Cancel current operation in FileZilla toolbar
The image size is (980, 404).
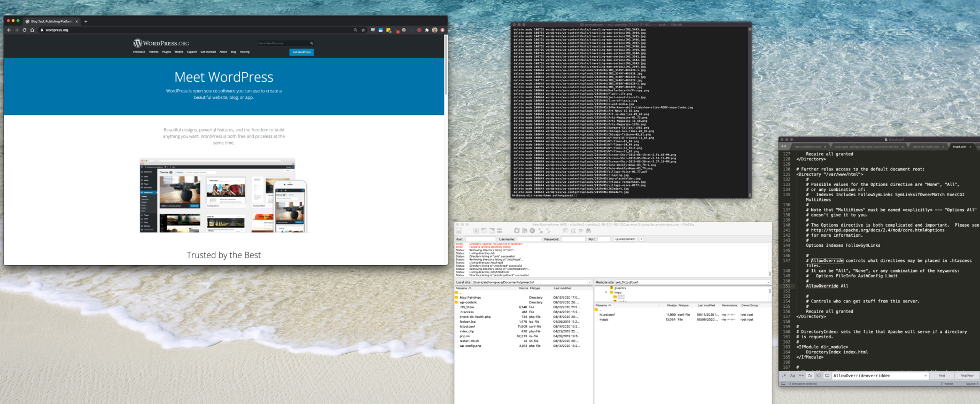coord(532,230)
